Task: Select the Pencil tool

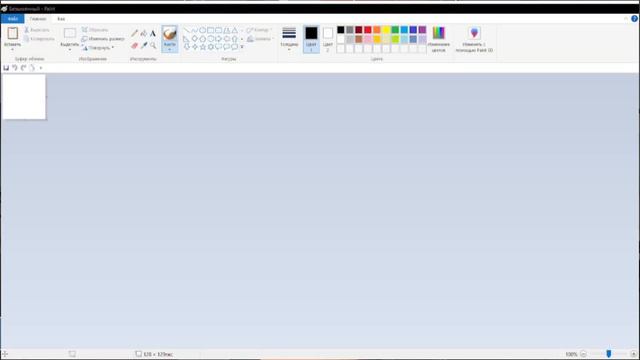Action: [134, 33]
